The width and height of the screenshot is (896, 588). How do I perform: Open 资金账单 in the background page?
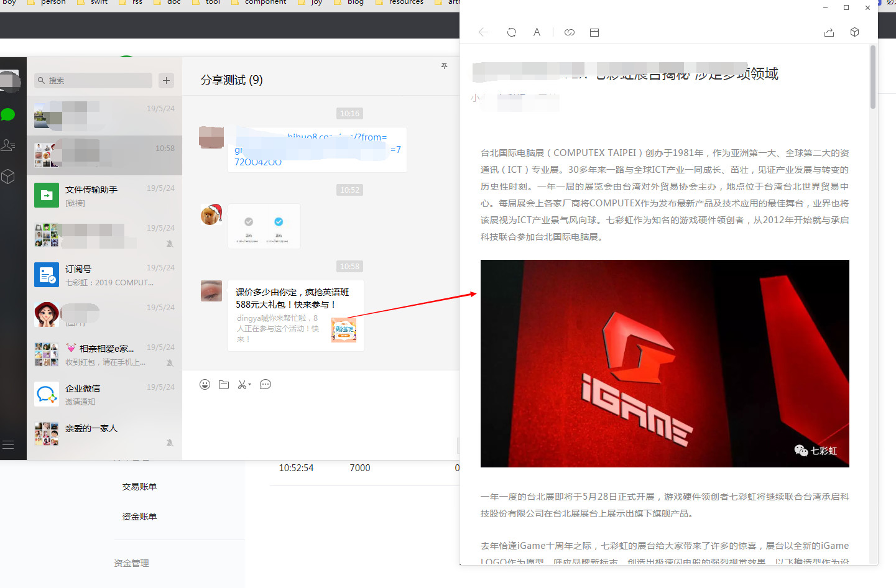pyautogui.click(x=139, y=517)
